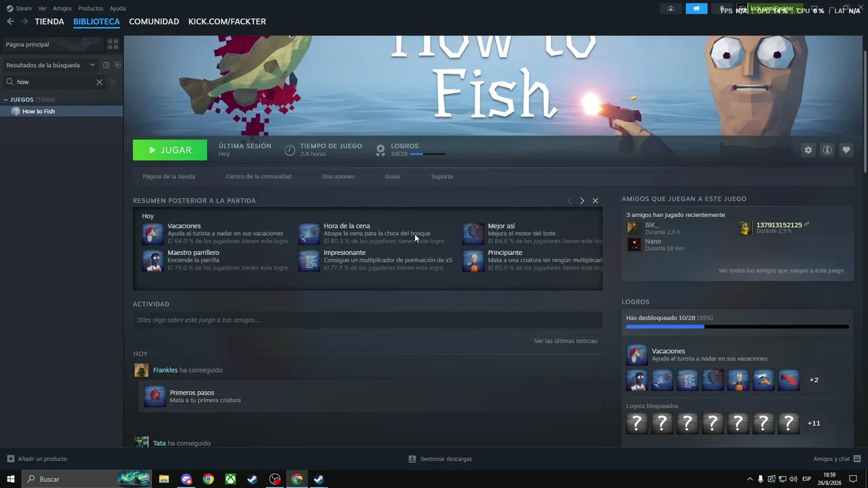Switch to the COMUNIDAD tab
868x488 pixels.
click(154, 22)
